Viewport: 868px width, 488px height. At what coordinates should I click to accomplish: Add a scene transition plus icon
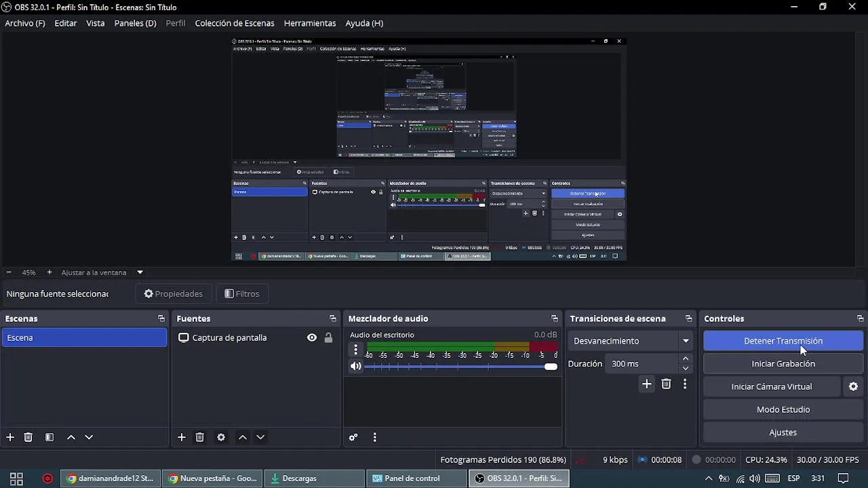647,384
